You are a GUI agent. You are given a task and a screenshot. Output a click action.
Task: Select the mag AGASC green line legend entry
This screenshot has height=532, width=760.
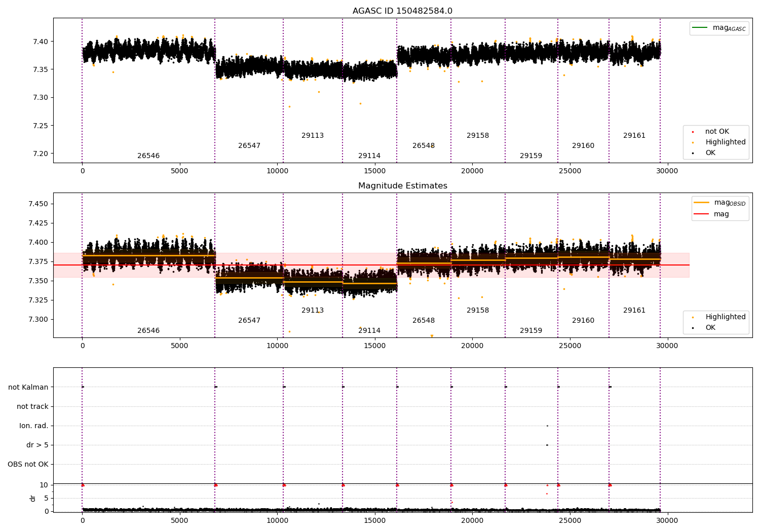pyautogui.click(x=719, y=28)
